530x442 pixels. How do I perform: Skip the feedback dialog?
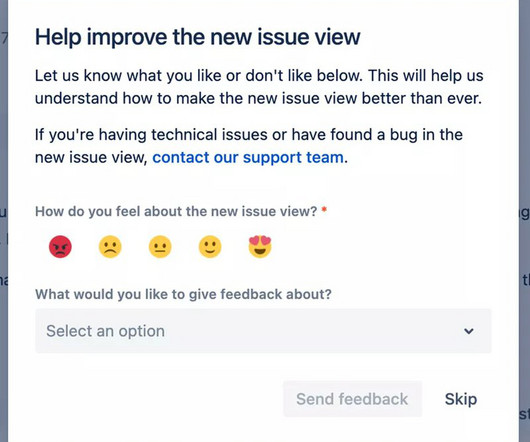click(461, 399)
